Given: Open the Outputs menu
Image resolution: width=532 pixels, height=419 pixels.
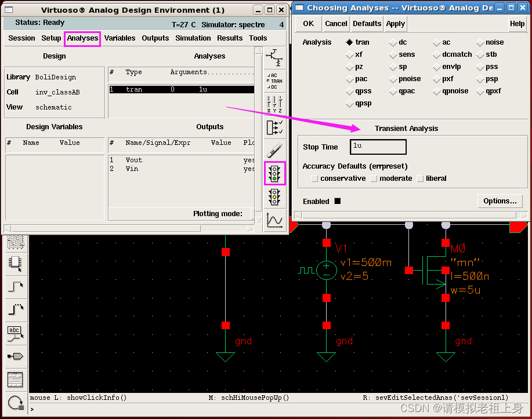Looking at the screenshot, I should (155, 38).
